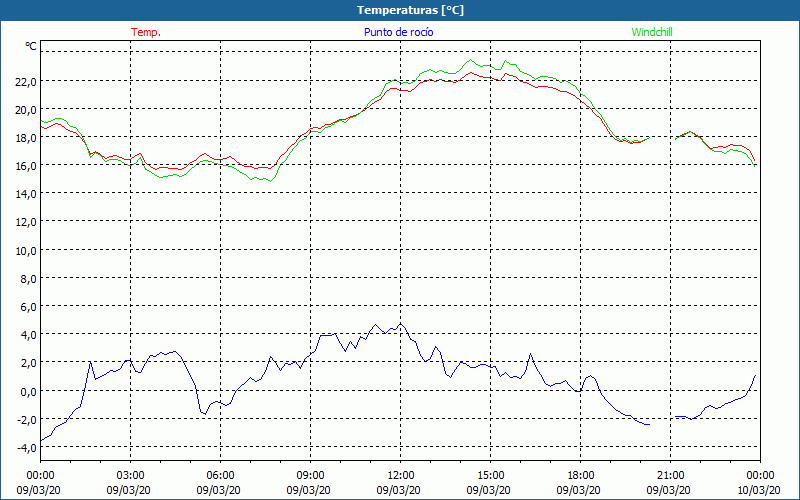This screenshot has width=800, height=500.
Task: Click the 09/03/20 date under 12:00
Action: [399, 490]
